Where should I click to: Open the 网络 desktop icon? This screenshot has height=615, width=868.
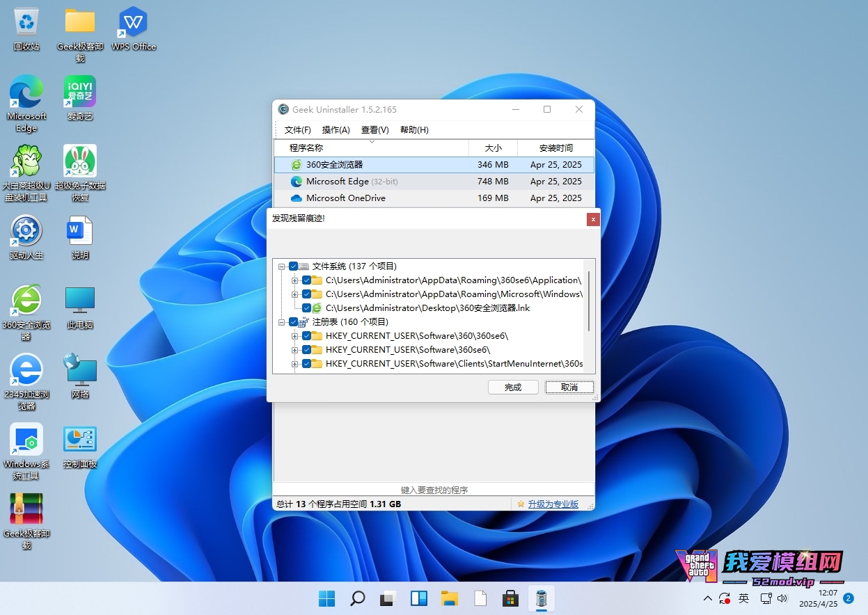[x=80, y=376]
